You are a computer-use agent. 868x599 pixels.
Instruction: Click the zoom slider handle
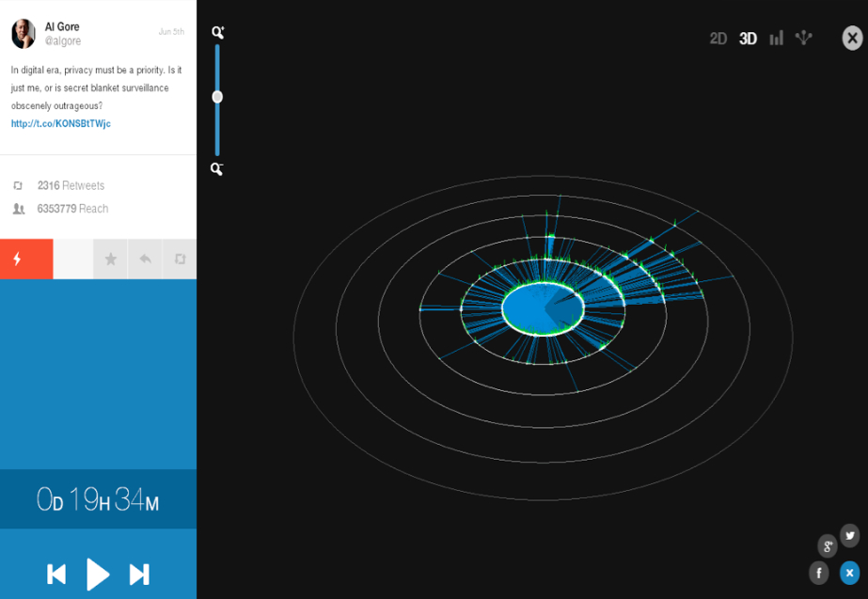tap(217, 97)
